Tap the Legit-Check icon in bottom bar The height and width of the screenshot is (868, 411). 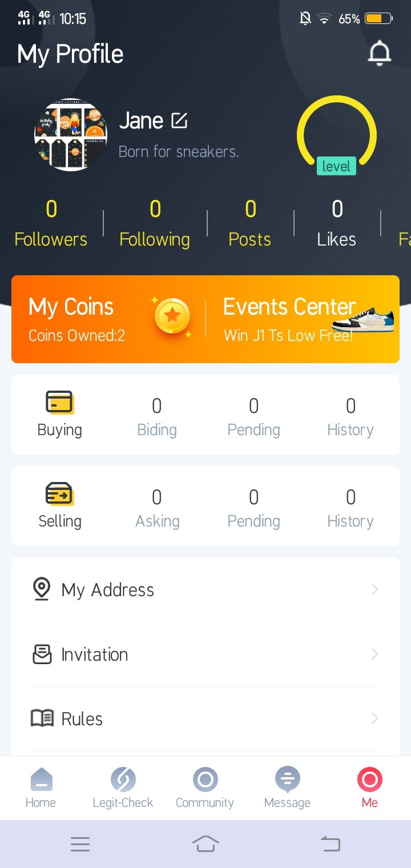tap(123, 780)
